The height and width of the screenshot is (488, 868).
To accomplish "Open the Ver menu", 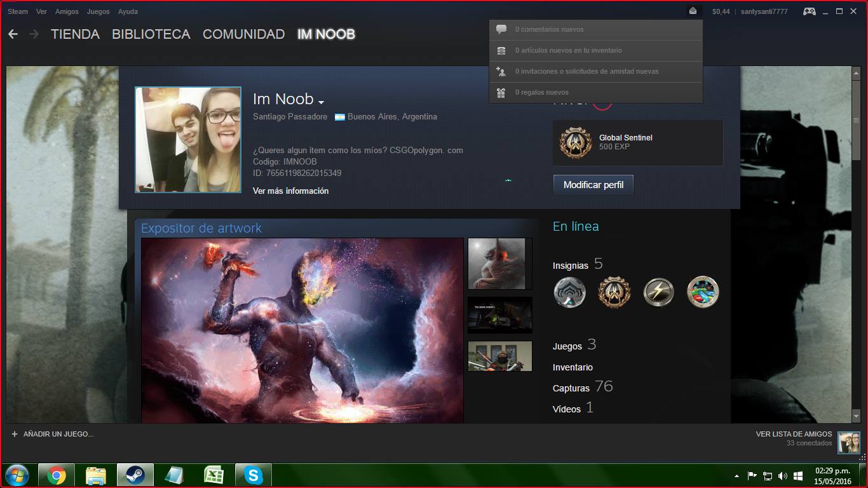I will click(x=41, y=11).
